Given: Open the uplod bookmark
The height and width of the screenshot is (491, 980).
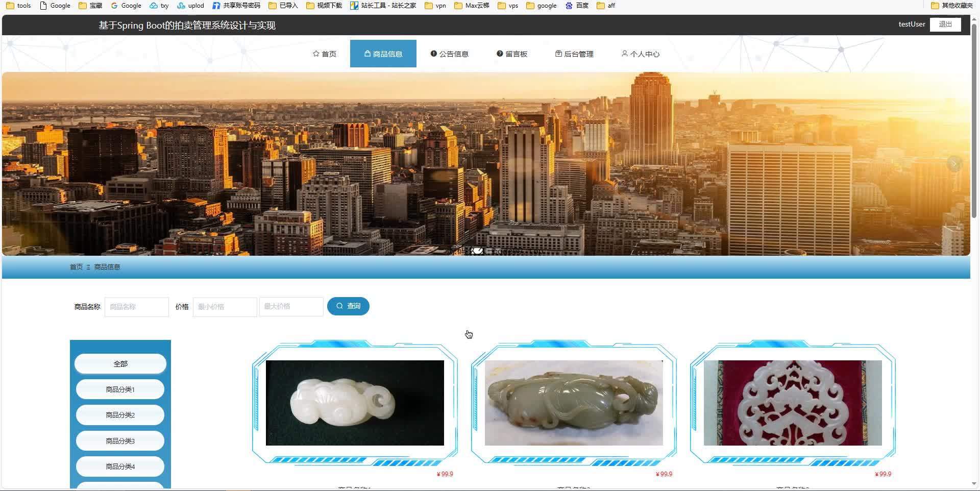Looking at the screenshot, I should 190,6.
